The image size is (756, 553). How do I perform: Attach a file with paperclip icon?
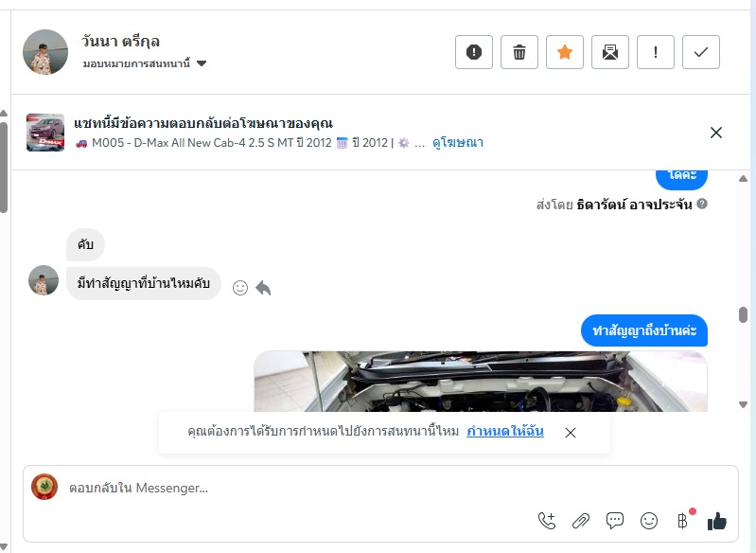581,521
